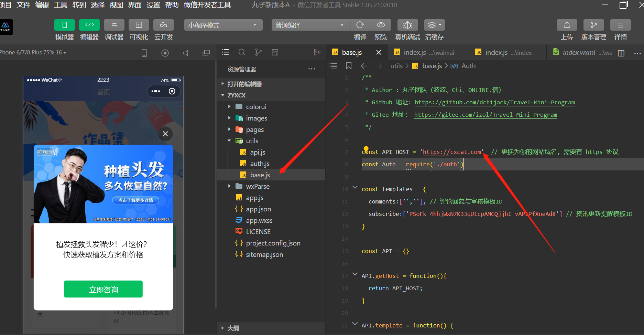The height and width of the screenshot is (335, 644).
Task: Open the visualization panel button
Action: click(139, 25)
